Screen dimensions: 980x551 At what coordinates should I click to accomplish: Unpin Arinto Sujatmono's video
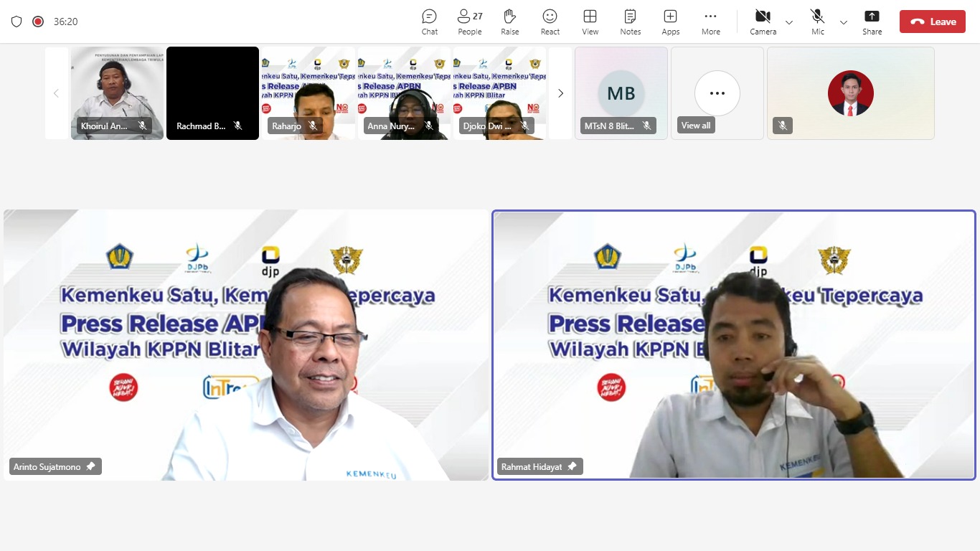[90, 466]
